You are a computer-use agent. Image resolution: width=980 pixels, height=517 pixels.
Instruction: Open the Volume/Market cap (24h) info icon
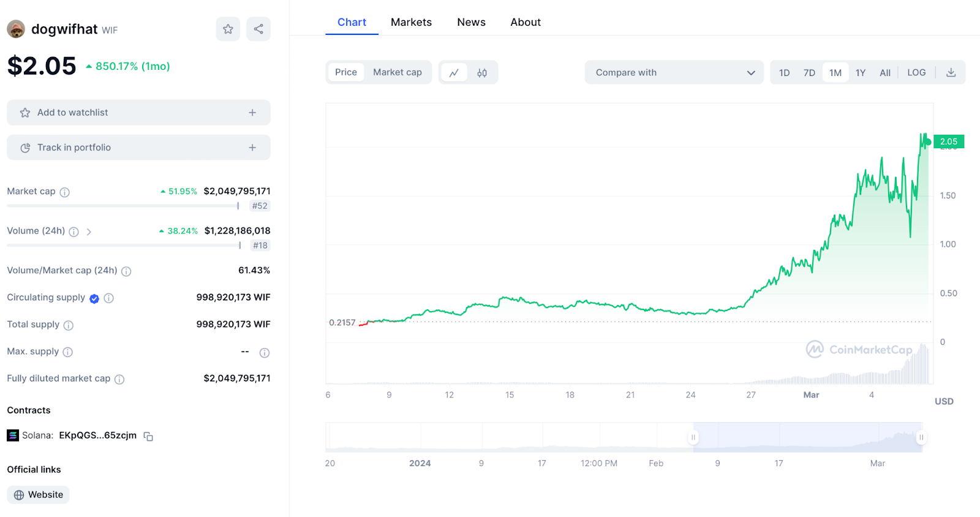click(126, 271)
